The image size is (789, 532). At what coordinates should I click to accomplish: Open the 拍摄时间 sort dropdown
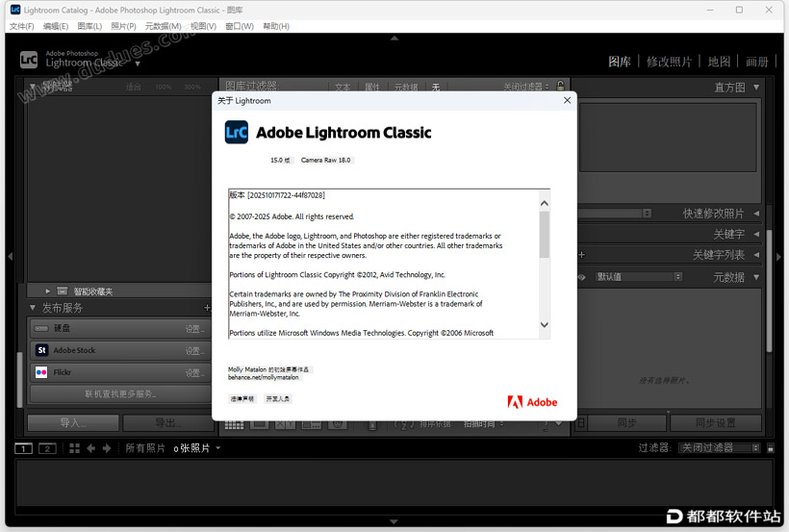[484, 424]
